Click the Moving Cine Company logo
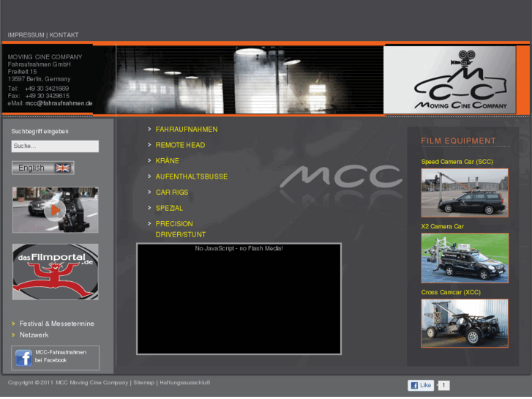This screenshot has width=532, height=399. 449,80
